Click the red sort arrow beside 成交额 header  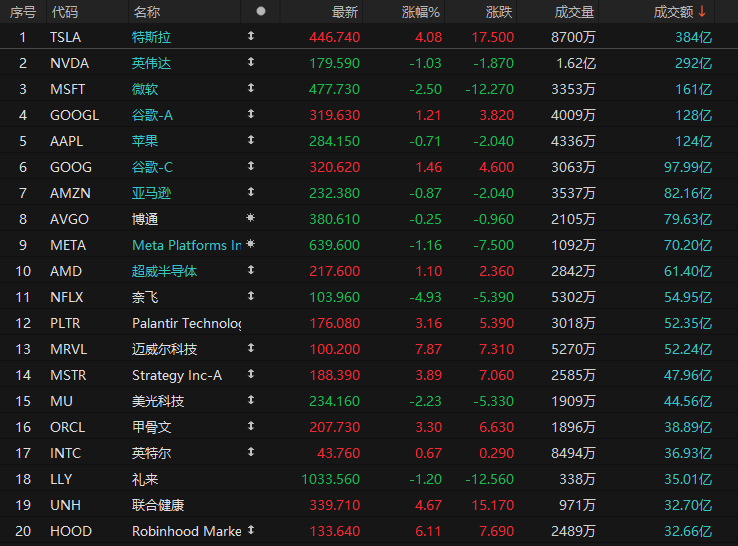(x=702, y=12)
